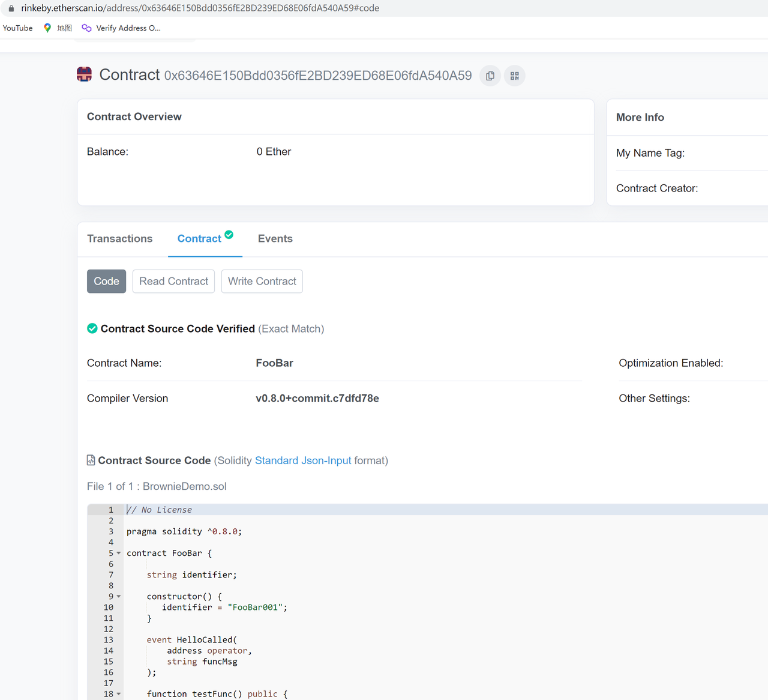Click the pragma solidity ^0.8.0 line
Image resolution: width=768 pixels, height=700 pixels.
pyautogui.click(x=184, y=532)
